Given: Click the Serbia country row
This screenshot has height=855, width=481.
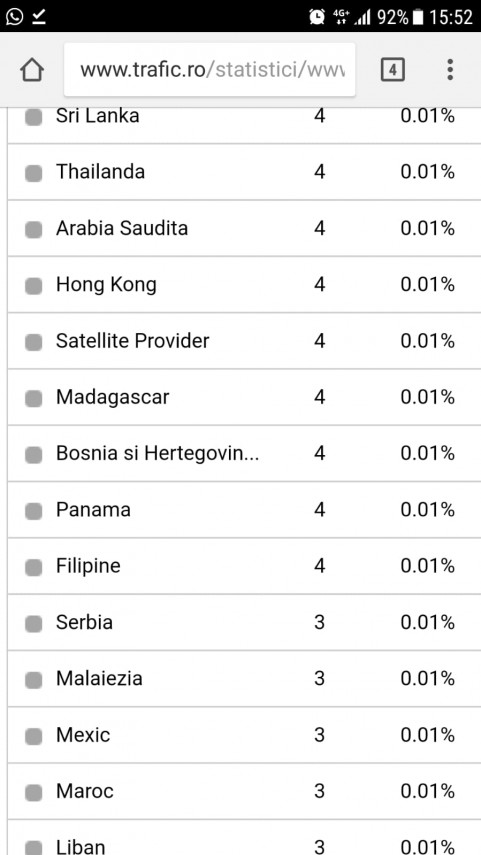Looking at the screenshot, I should tap(244, 622).
